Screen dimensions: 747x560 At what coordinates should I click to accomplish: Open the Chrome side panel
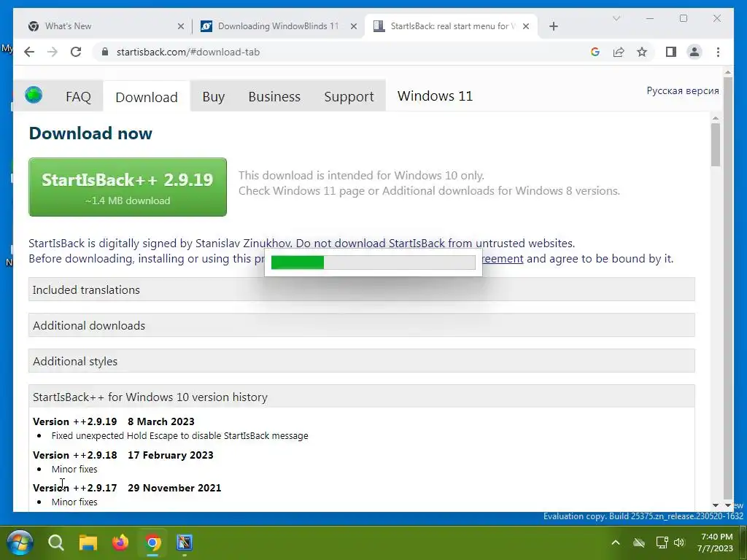click(671, 52)
